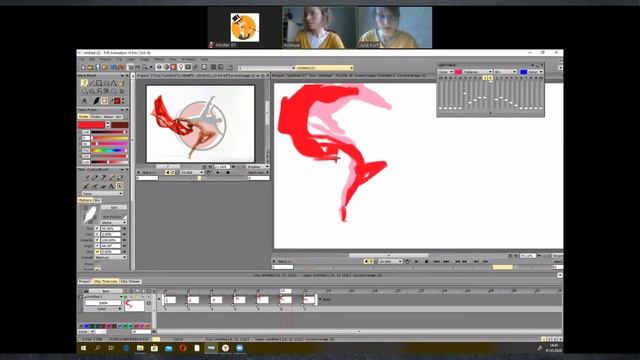This screenshot has height=360, width=640.
Task: Click the layer Color button in timeline
Action: (x=101, y=309)
